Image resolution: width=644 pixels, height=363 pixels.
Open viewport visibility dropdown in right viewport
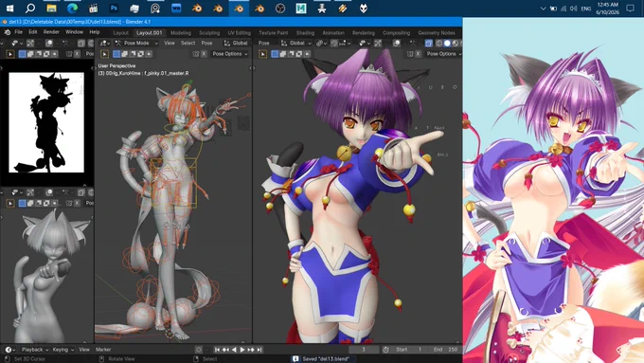coord(364,43)
